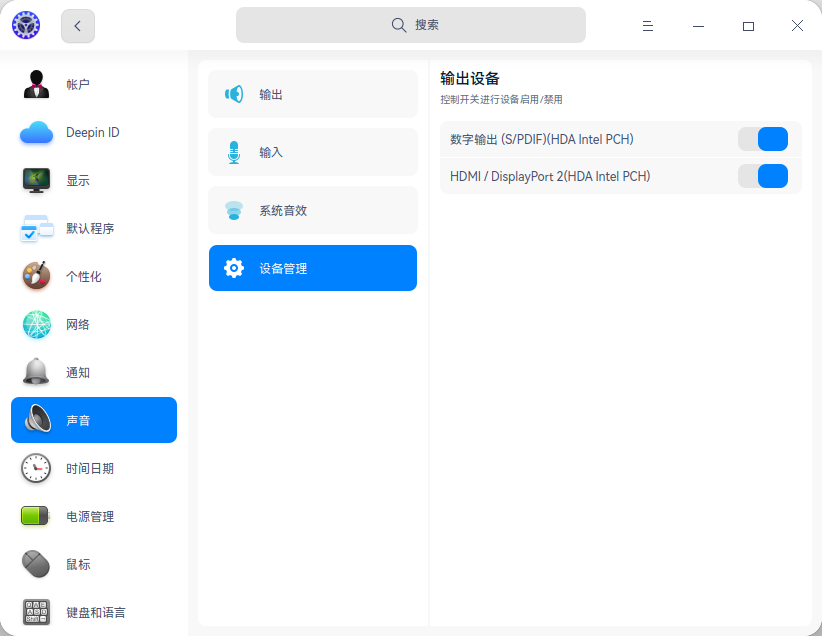
Task: Go back using the back arrow button
Action: click(78, 26)
